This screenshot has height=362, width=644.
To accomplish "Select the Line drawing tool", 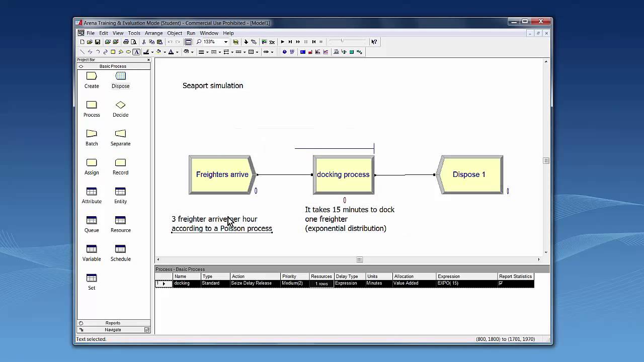I will coord(83,52).
